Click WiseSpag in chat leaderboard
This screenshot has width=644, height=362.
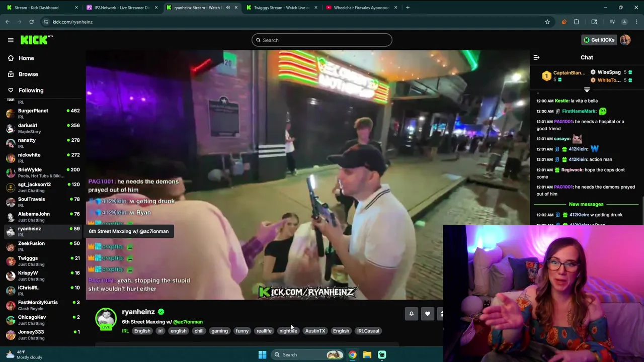click(x=609, y=72)
